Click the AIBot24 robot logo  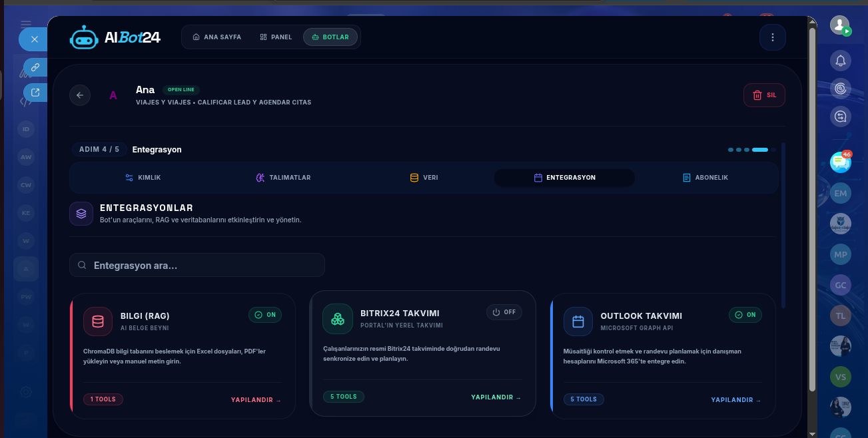[84, 38]
